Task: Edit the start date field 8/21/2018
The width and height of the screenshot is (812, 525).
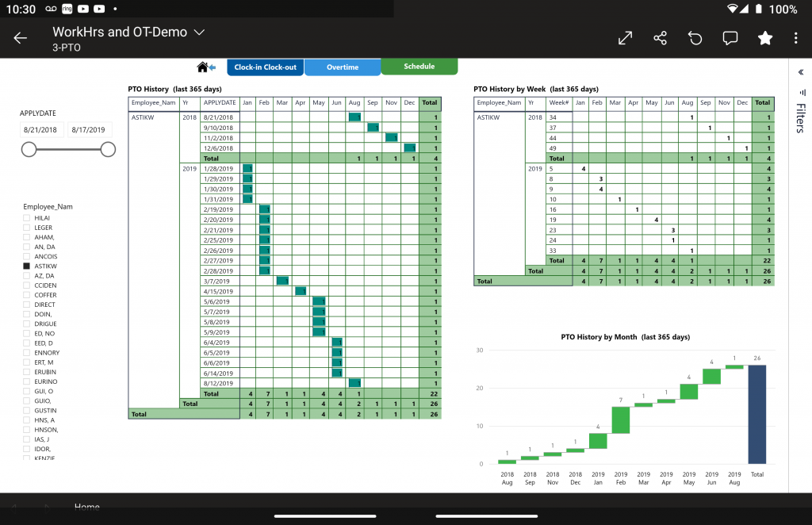Action: pyautogui.click(x=41, y=129)
